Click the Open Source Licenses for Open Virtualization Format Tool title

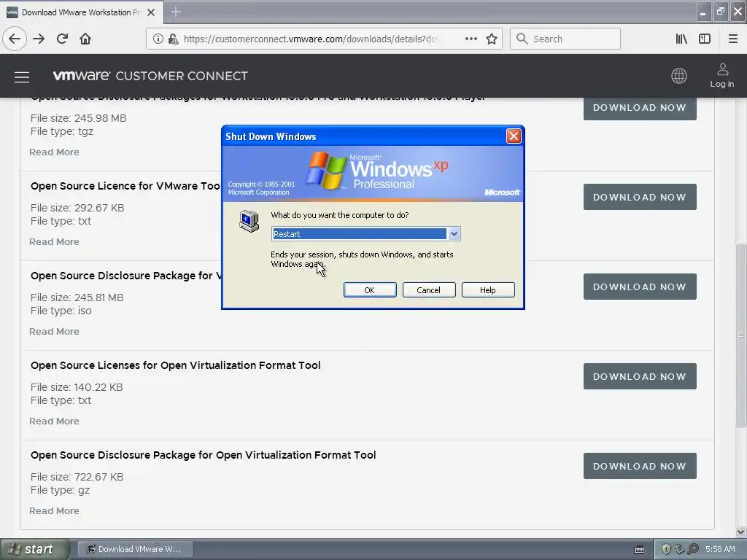coord(175,365)
